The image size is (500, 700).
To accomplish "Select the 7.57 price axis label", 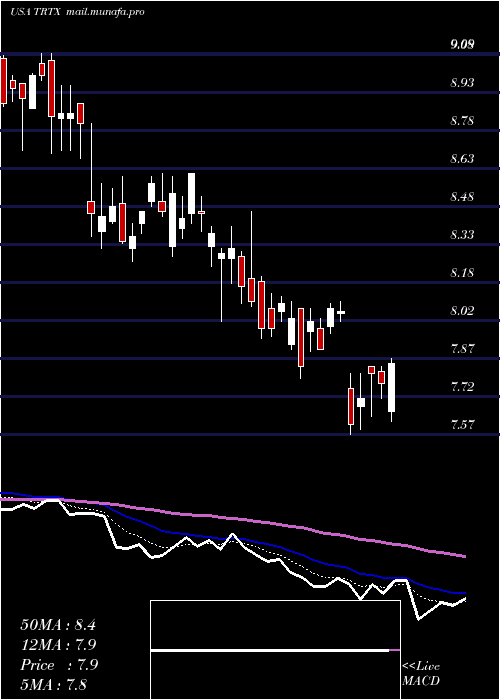I will point(462,424).
